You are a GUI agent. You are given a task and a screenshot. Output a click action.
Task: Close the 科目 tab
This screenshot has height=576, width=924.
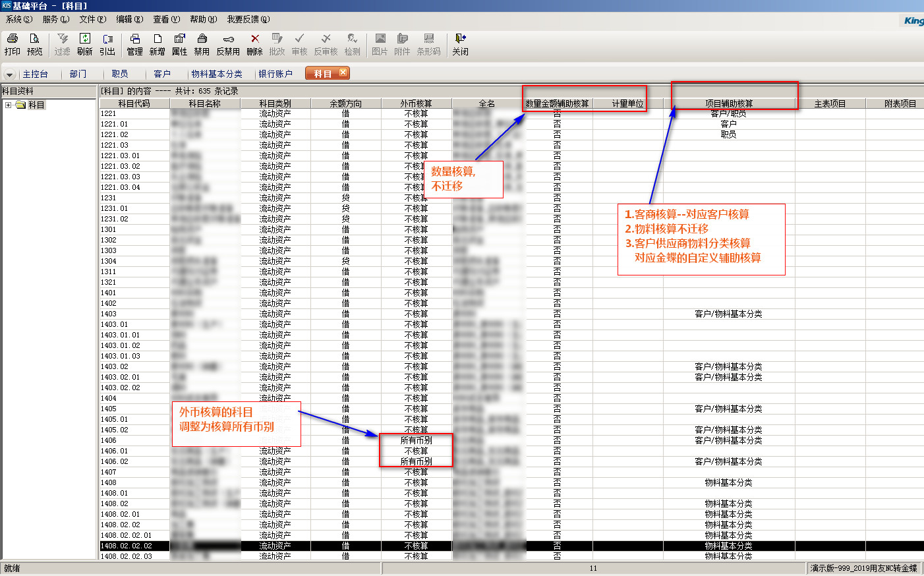[x=343, y=72]
